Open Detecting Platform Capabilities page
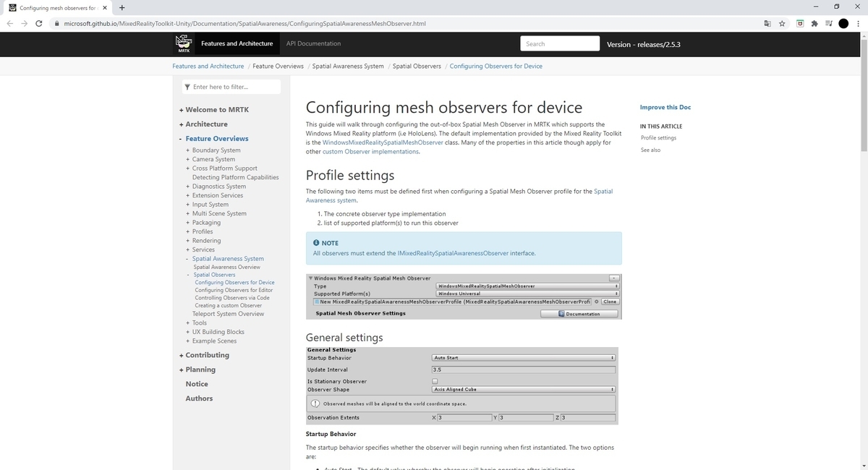The image size is (868, 470). pyautogui.click(x=235, y=177)
